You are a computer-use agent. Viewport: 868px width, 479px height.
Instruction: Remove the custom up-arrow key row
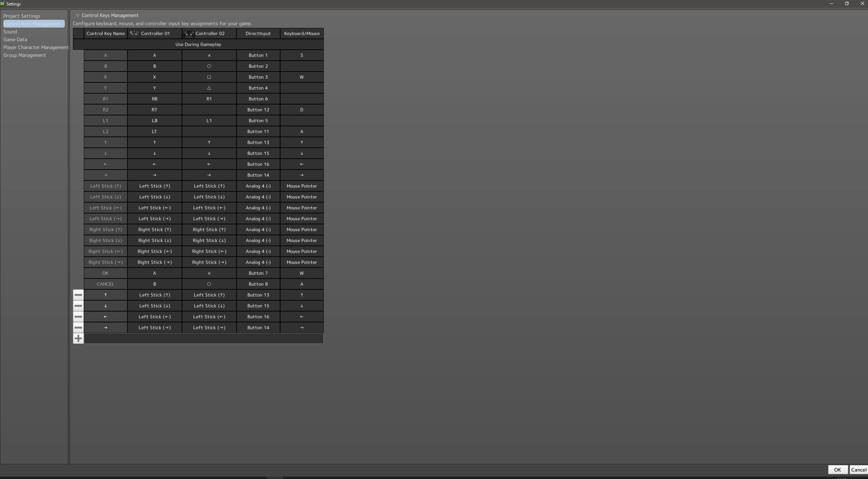(78, 295)
